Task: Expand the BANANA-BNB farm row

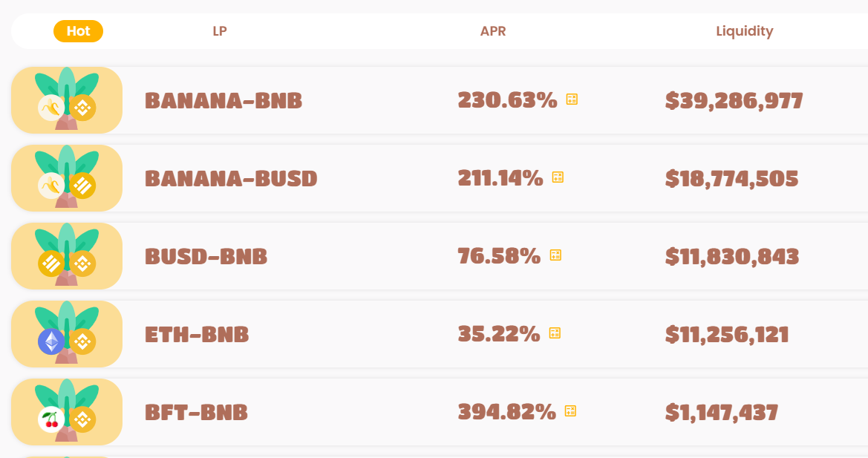Action: click(x=440, y=100)
